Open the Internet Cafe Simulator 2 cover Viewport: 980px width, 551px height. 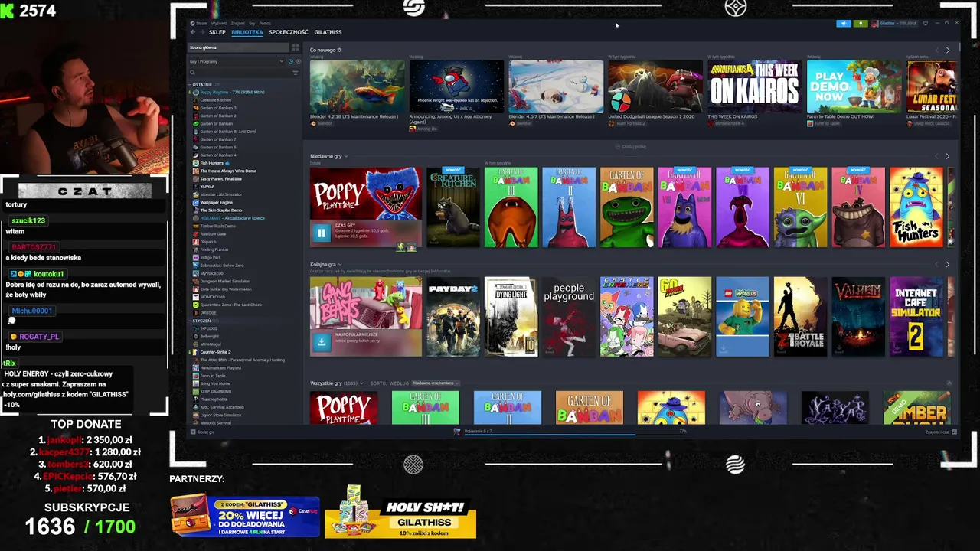[916, 317]
